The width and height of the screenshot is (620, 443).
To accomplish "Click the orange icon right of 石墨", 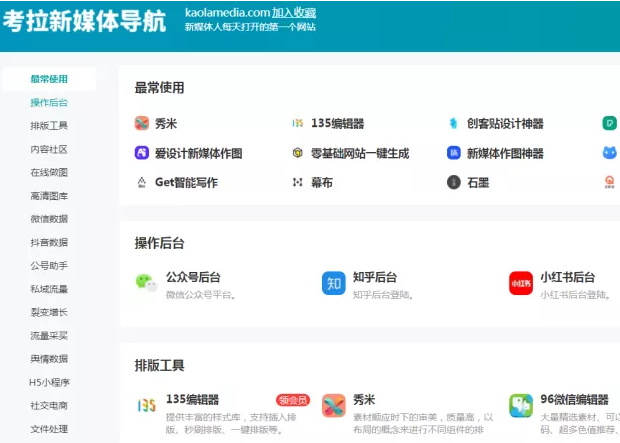I will (609, 182).
